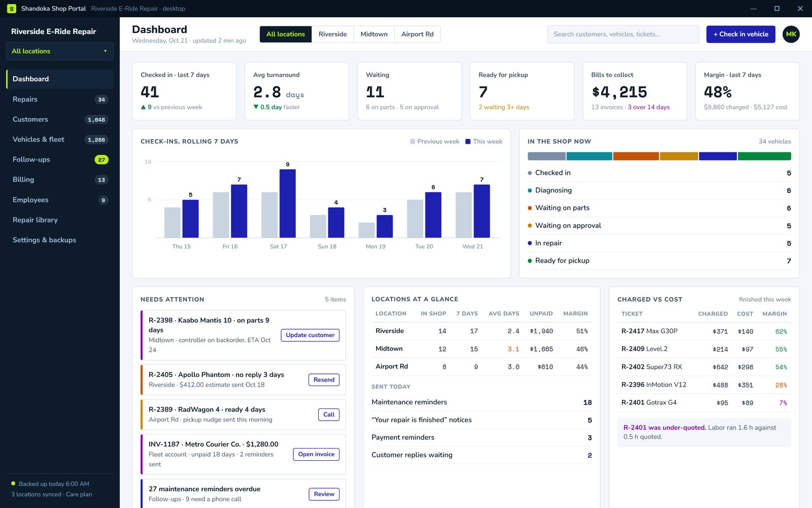Viewport: 812px width, 508px height.
Task: Open Vehicles & fleet in the sidebar
Action: (x=60, y=139)
